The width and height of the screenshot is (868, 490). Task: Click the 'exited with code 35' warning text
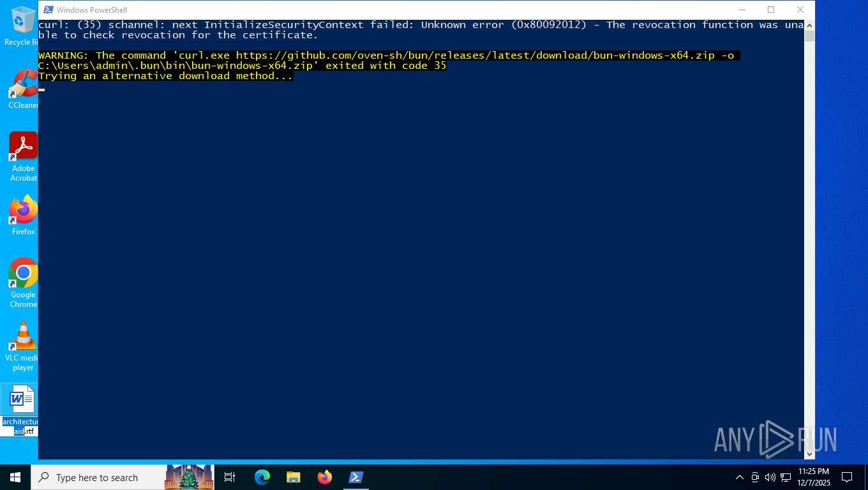tap(386, 66)
